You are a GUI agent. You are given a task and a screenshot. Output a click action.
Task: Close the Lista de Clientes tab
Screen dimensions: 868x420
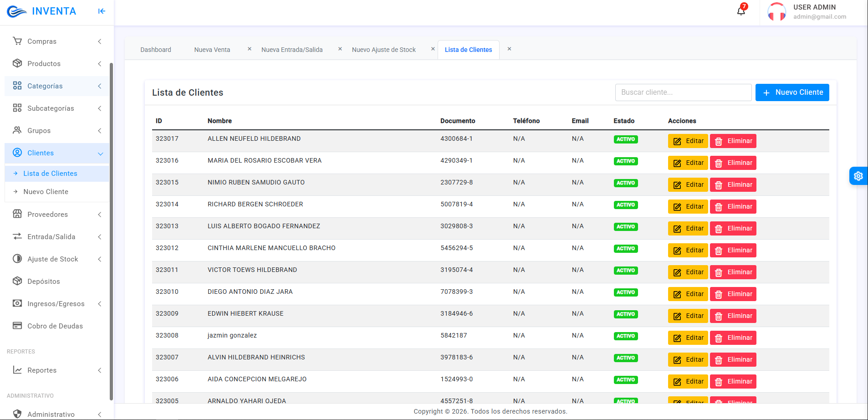[x=510, y=49]
